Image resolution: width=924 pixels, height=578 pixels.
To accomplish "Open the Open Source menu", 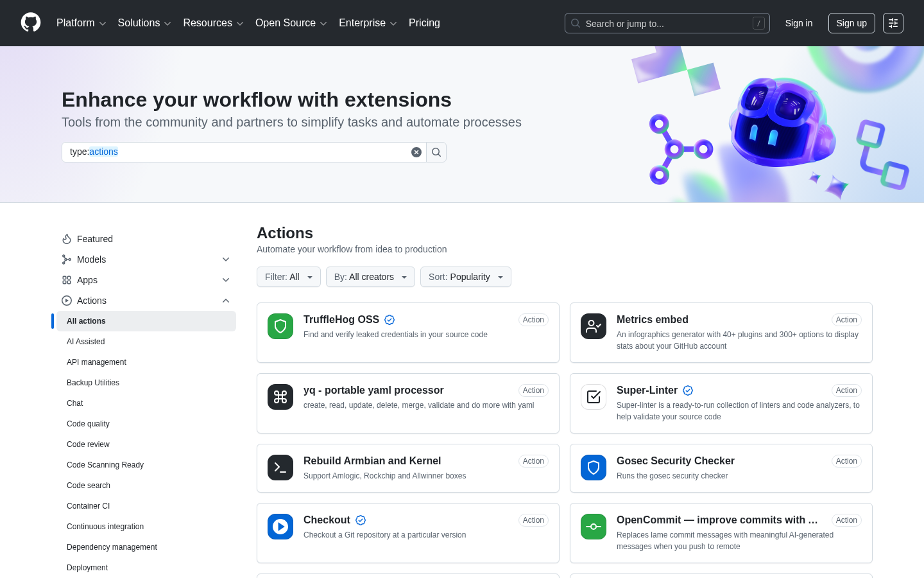I will coord(291,23).
